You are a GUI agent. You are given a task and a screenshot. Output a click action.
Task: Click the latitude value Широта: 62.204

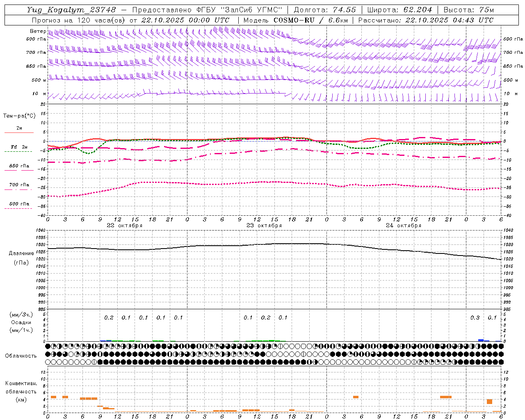(x=399, y=10)
